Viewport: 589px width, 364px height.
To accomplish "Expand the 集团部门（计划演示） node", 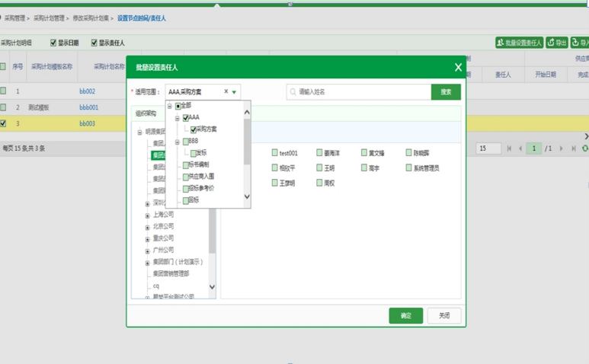I will [x=147, y=263].
